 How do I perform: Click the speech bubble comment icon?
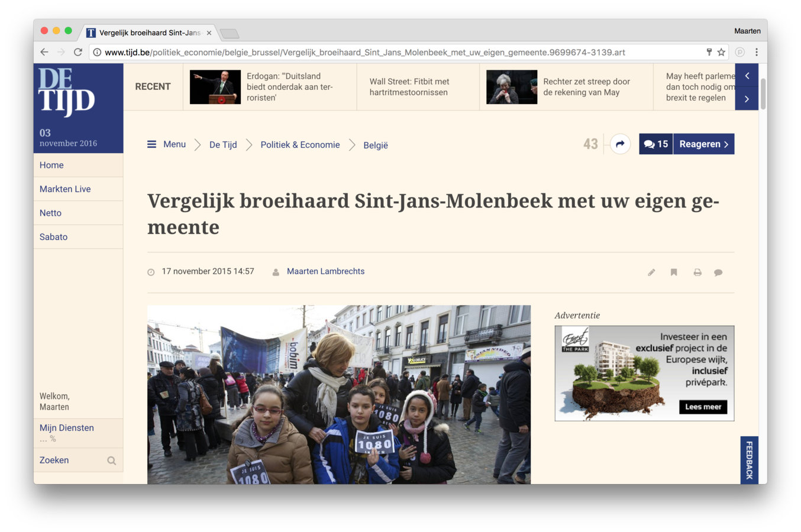718,273
